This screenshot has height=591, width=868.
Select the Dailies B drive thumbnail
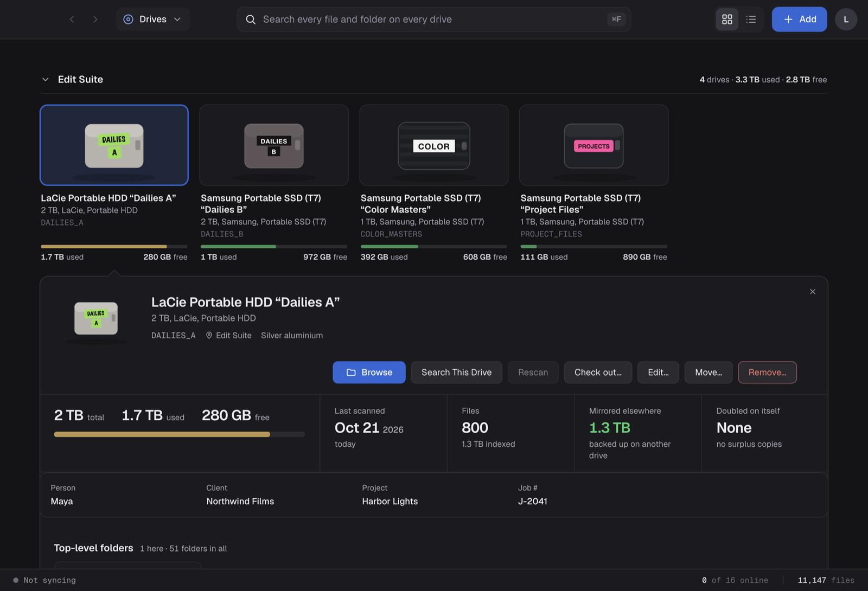point(274,145)
